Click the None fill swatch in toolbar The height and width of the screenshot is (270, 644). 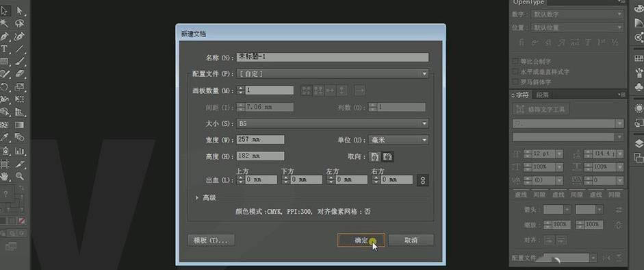[22, 221]
